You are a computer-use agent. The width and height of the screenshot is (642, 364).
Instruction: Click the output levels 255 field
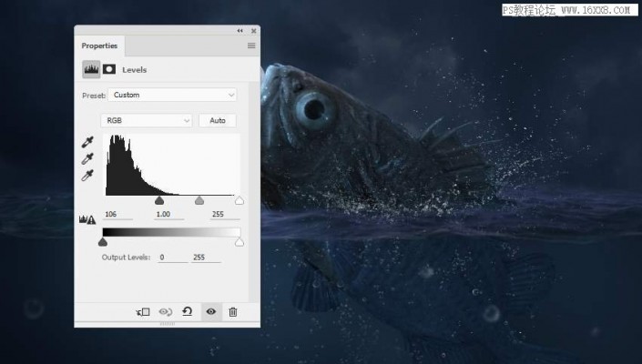click(206, 258)
